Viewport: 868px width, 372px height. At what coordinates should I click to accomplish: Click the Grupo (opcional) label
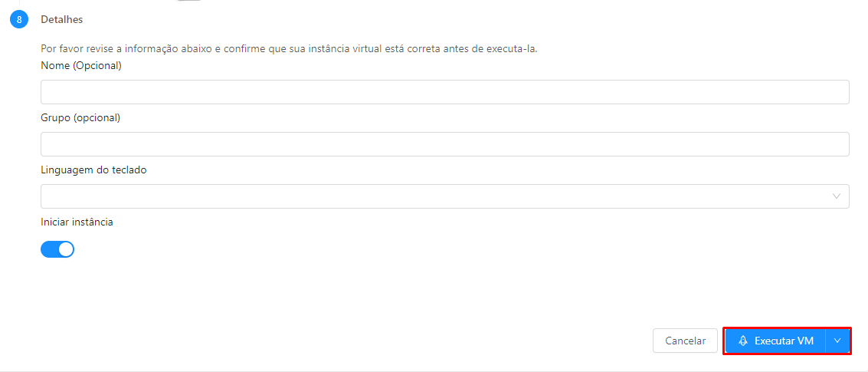tap(80, 117)
